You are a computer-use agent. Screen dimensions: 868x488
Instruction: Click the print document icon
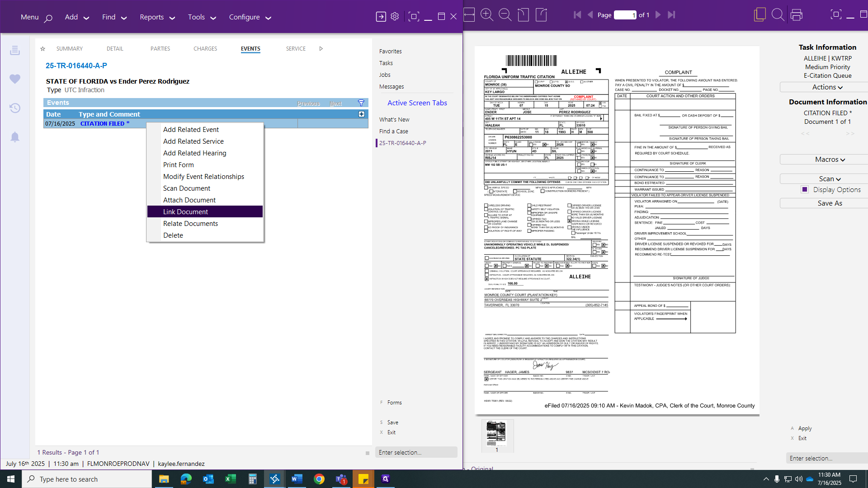click(796, 15)
